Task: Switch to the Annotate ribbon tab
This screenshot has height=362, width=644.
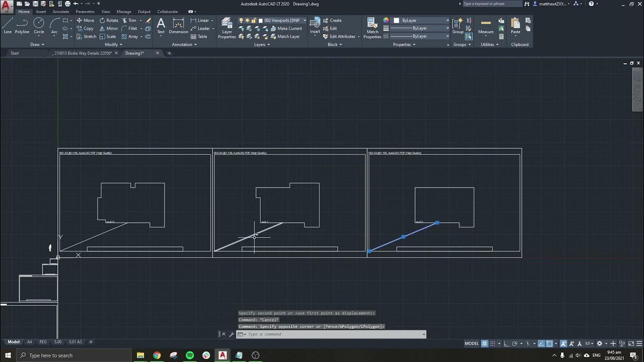Action: 61,12
